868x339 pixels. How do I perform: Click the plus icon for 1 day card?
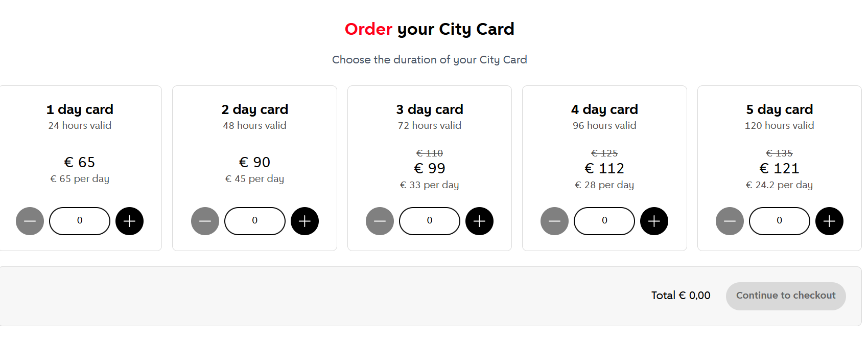pos(129,221)
